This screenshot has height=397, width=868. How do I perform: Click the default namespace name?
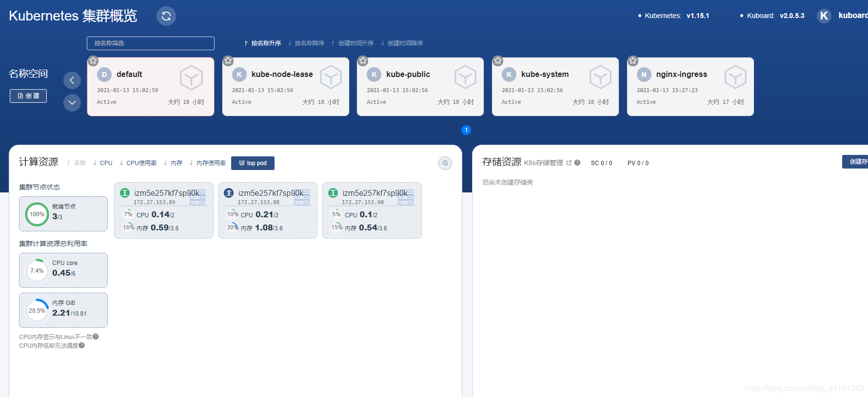129,75
